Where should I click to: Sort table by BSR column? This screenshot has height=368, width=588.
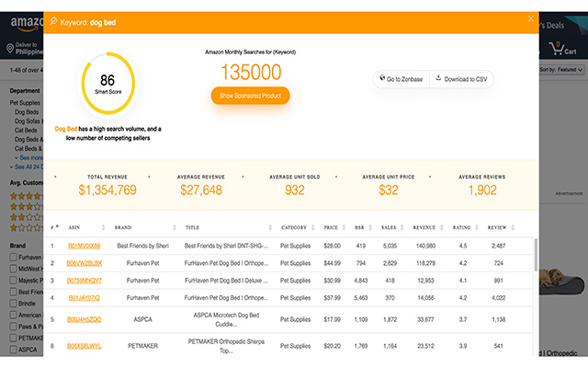(363, 227)
